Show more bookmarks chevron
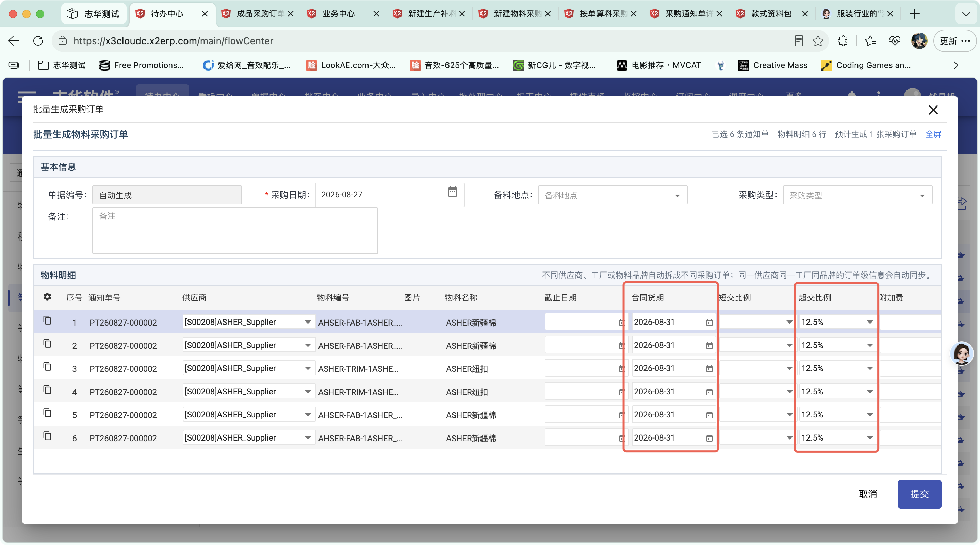The width and height of the screenshot is (980, 545). tap(956, 65)
